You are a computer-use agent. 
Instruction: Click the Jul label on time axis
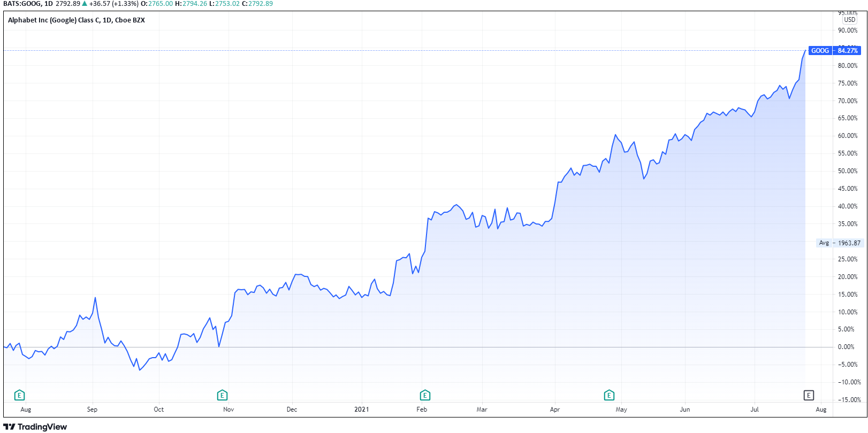coord(755,409)
